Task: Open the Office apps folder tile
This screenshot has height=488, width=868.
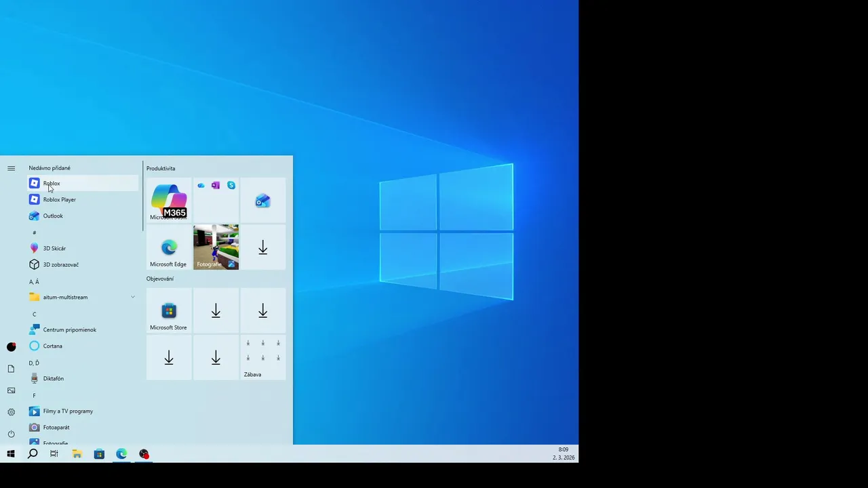Action: (216, 200)
